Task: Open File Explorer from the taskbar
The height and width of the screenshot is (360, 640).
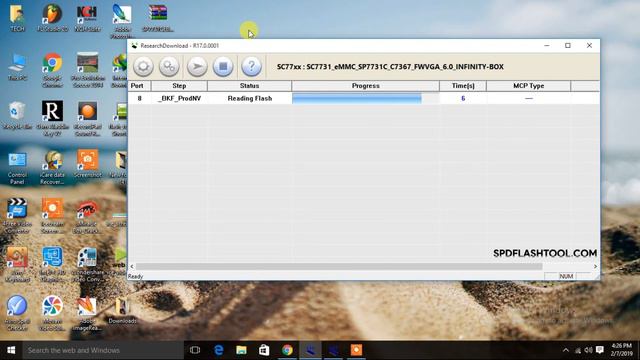Action: click(241, 350)
